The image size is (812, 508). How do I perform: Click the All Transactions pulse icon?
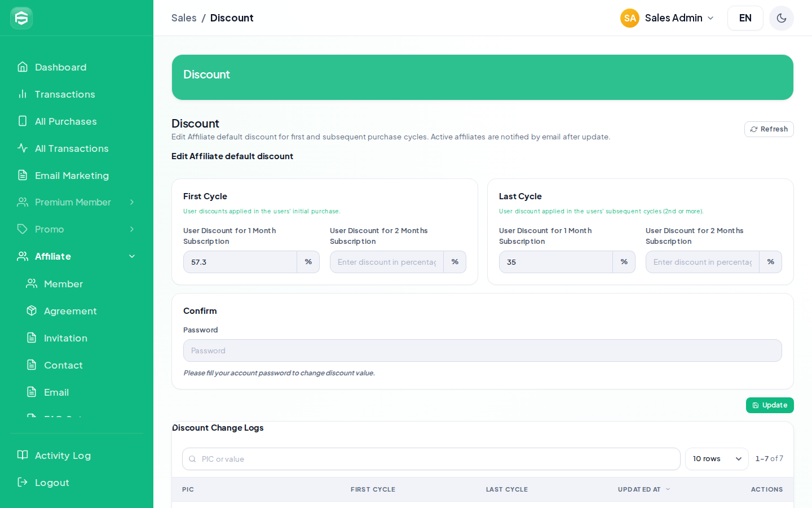(x=23, y=148)
